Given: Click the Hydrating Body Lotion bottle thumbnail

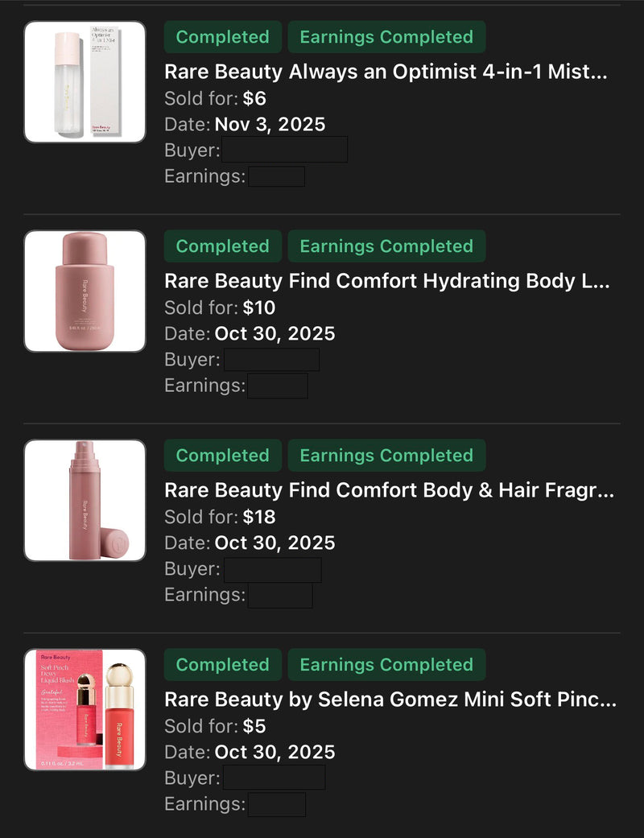Looking at the screenshot, I should point(85,291).
